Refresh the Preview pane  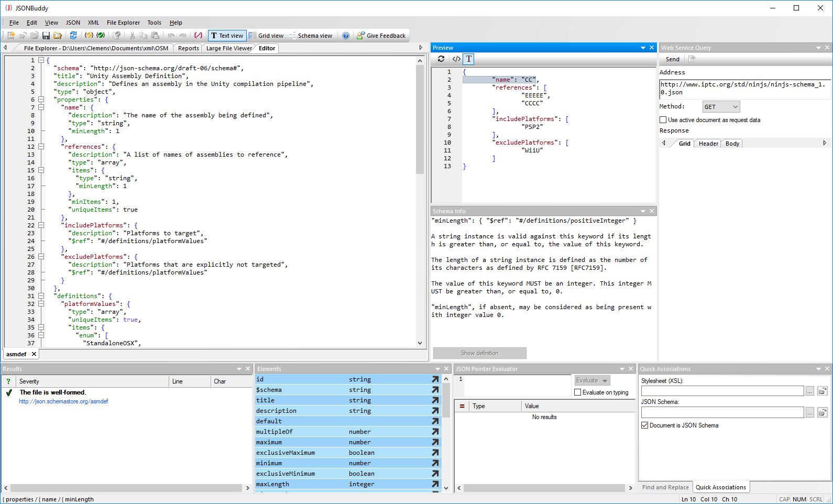click(x=441, y=59)
